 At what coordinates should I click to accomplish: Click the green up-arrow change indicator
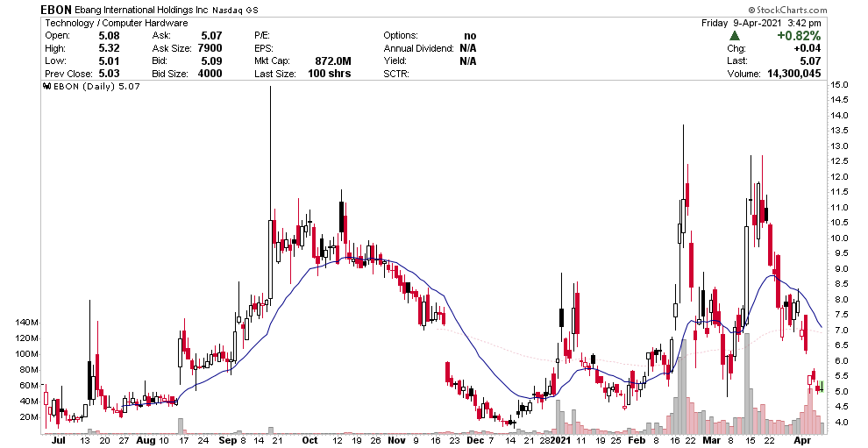pyautogui.click(x=734, y=35)
